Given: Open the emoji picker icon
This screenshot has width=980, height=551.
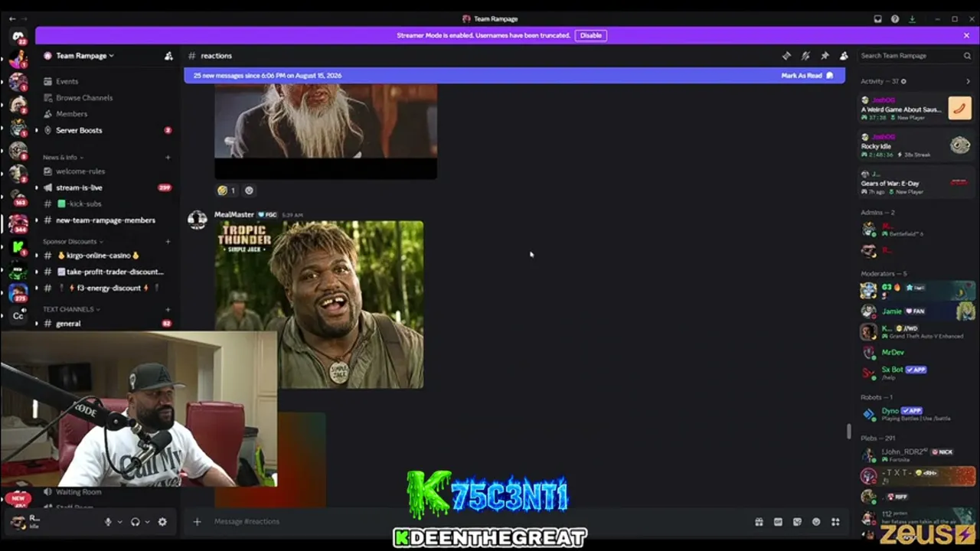Looking at the screenshot, I should click(816, 522).
